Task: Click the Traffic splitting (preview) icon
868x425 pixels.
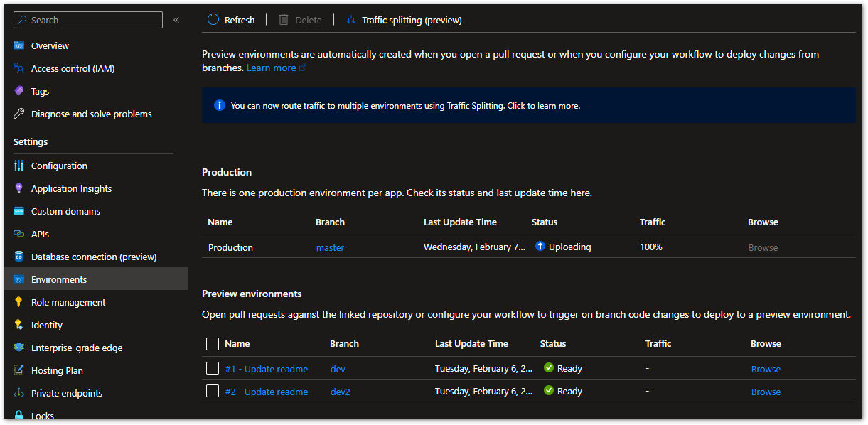Action: pos(350,20)
